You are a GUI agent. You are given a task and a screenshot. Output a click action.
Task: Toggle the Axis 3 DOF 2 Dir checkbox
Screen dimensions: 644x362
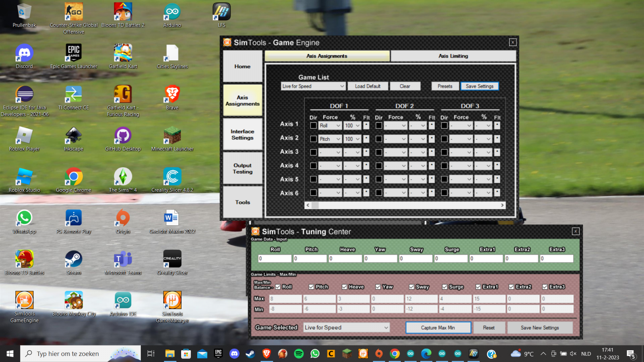coord(379,152)
